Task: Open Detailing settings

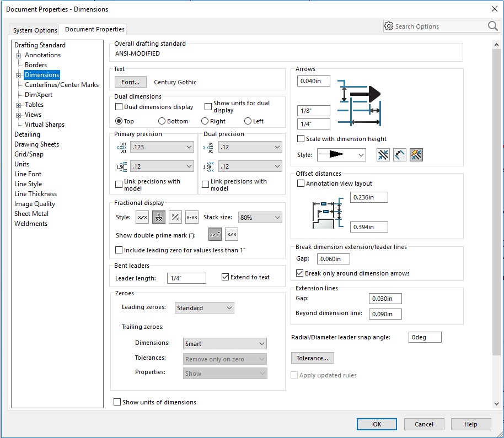Action: tap(28, 134)
